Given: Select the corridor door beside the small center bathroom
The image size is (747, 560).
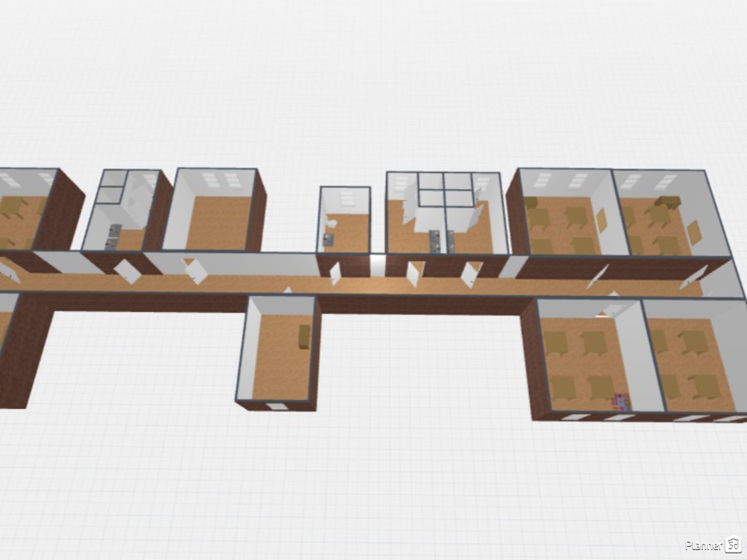Looking at the screenshot, I should point(335,274).
